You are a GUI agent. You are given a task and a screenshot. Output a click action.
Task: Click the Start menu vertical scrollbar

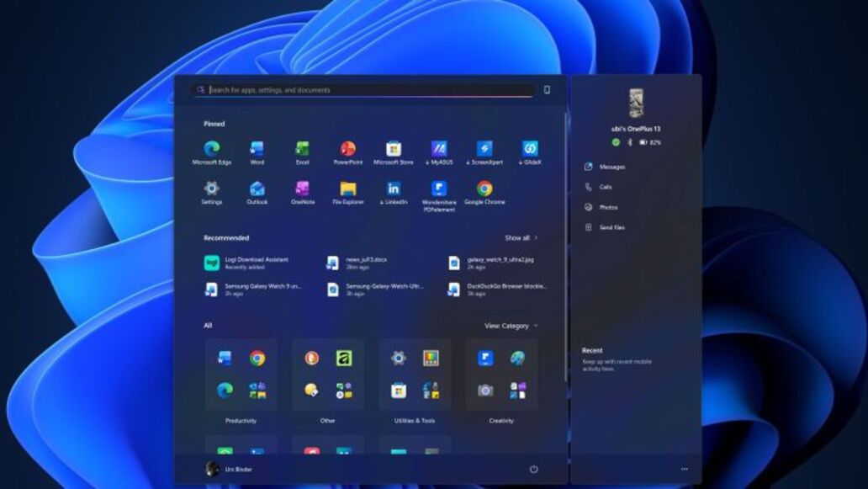(565, 247)
